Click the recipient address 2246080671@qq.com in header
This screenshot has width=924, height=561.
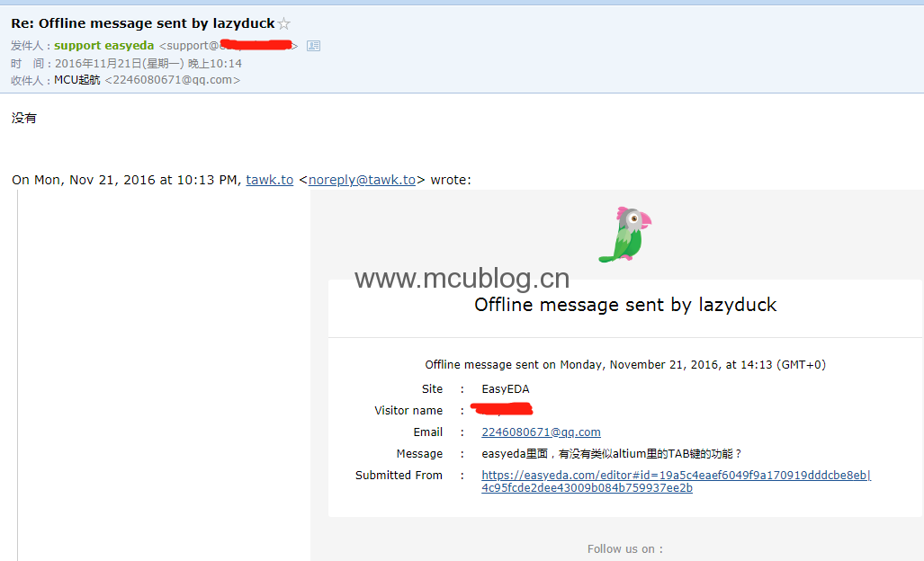173,80
